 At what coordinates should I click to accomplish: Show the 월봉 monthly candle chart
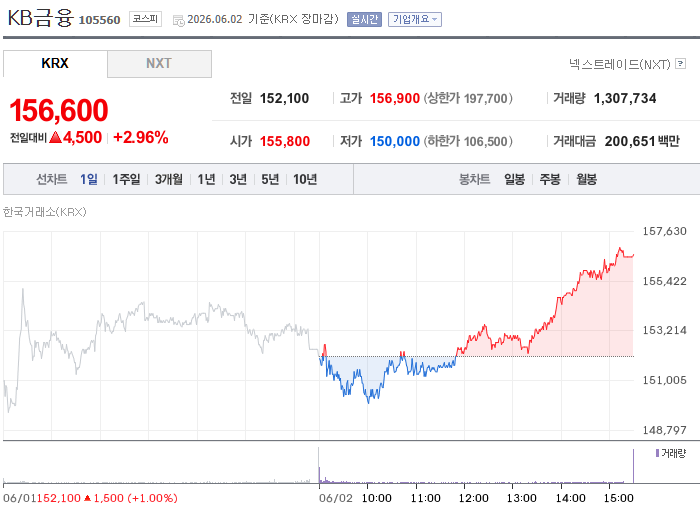tap(586, 179)
